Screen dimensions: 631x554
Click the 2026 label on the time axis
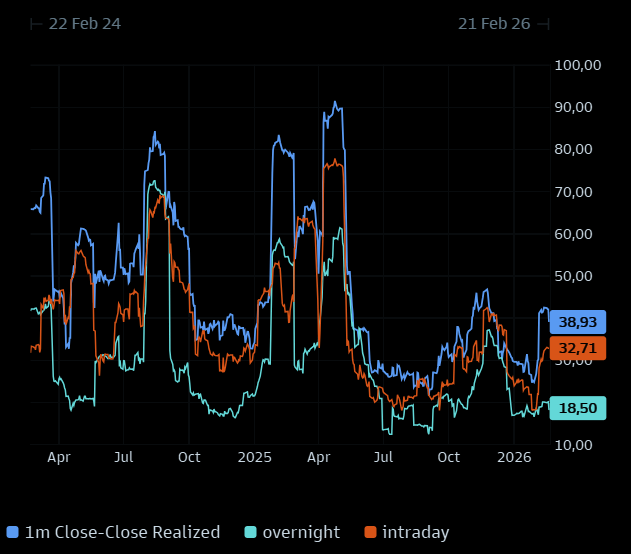click(x=513, y=457)
